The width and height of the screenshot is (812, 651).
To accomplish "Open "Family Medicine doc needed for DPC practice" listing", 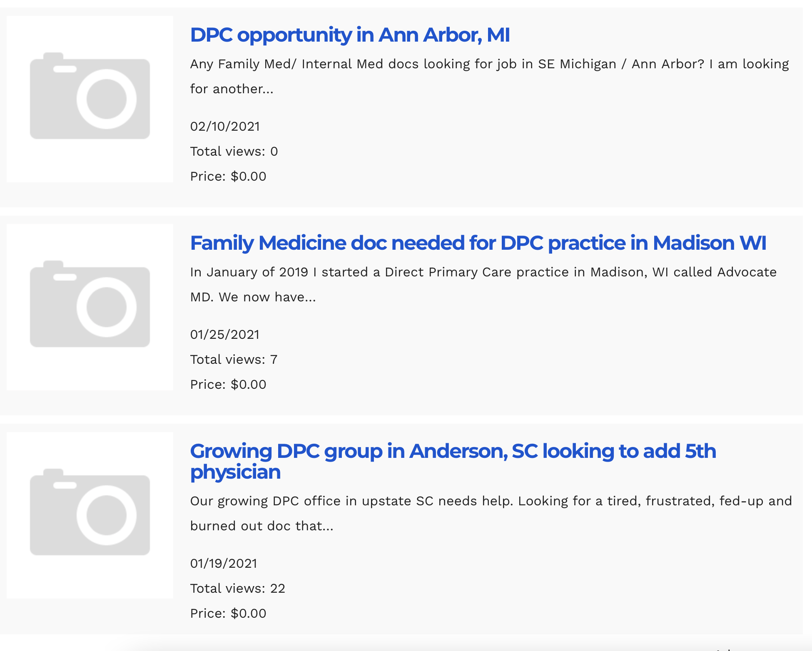I will 478,243.
